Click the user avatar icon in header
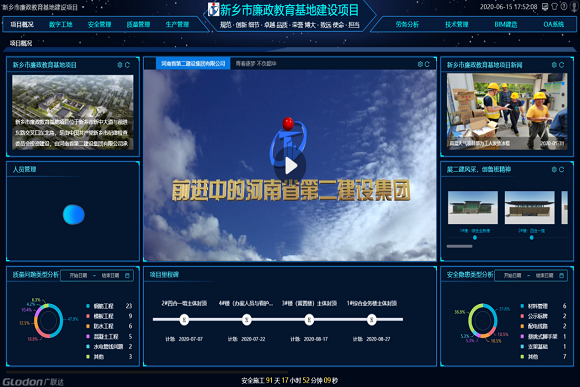Image resolution: width=580 pixels, height=387 pixels. coord(573,7)
